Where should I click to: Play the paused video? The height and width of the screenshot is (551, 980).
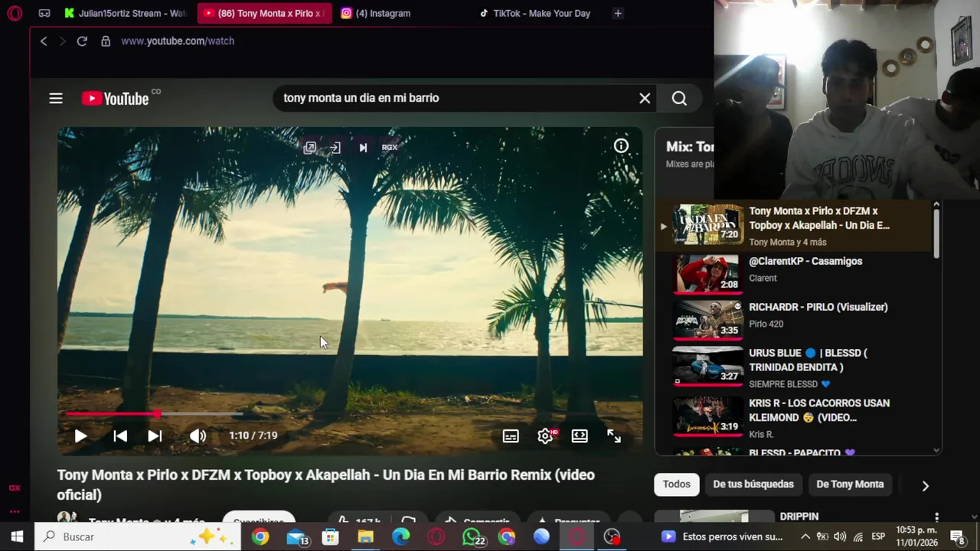(x=80, y=436)
